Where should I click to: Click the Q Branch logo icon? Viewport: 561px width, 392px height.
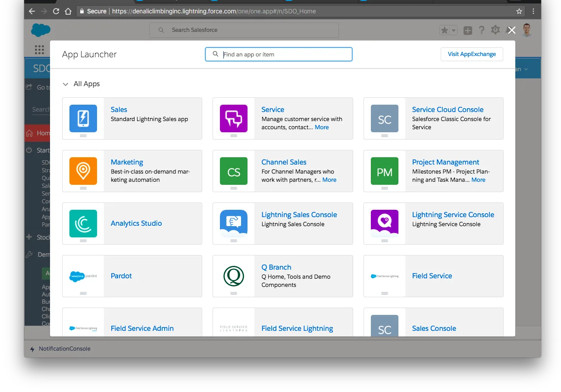pos(234,276)
